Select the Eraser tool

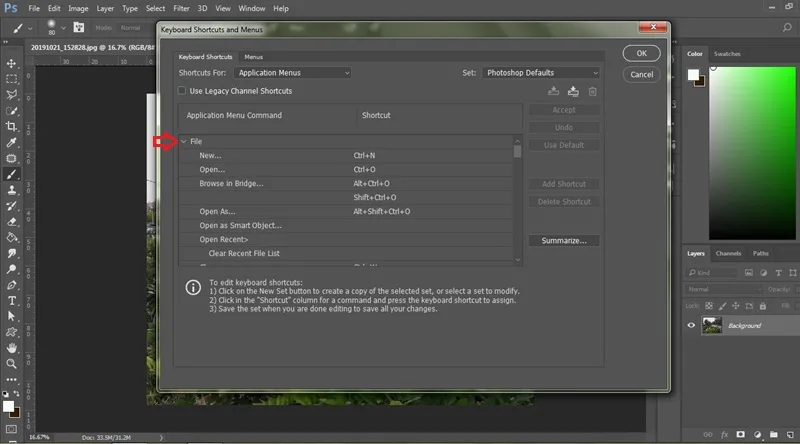(x=11, y=221)
